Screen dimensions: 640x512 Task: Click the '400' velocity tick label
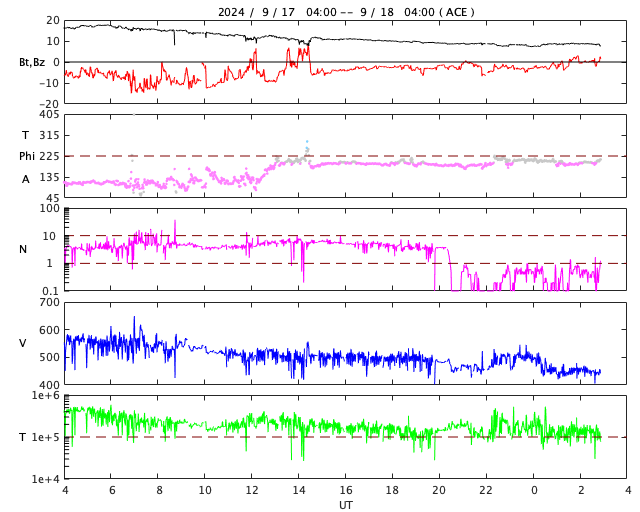49,385
